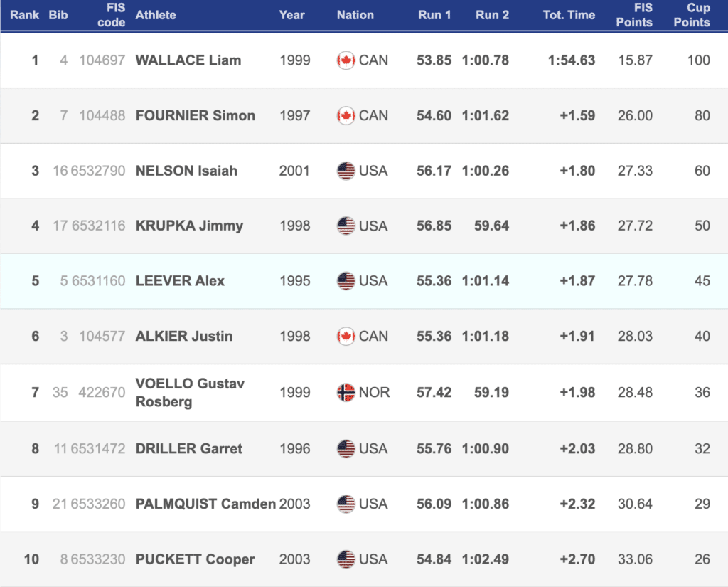Click the USA flag in Jimmy Krupka's row
Viewport: 728px width, 587px height.
346,226
